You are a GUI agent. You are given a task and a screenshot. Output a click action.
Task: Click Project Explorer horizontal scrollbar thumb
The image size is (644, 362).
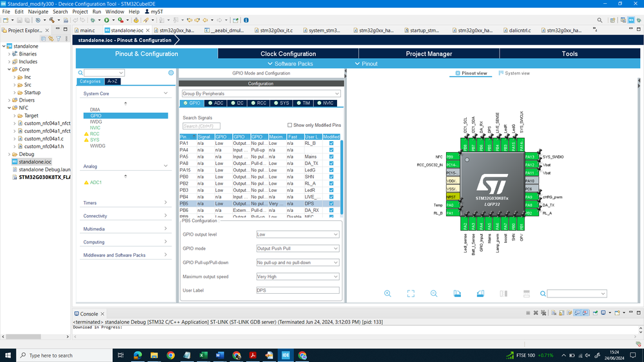[x=23, y=336]
